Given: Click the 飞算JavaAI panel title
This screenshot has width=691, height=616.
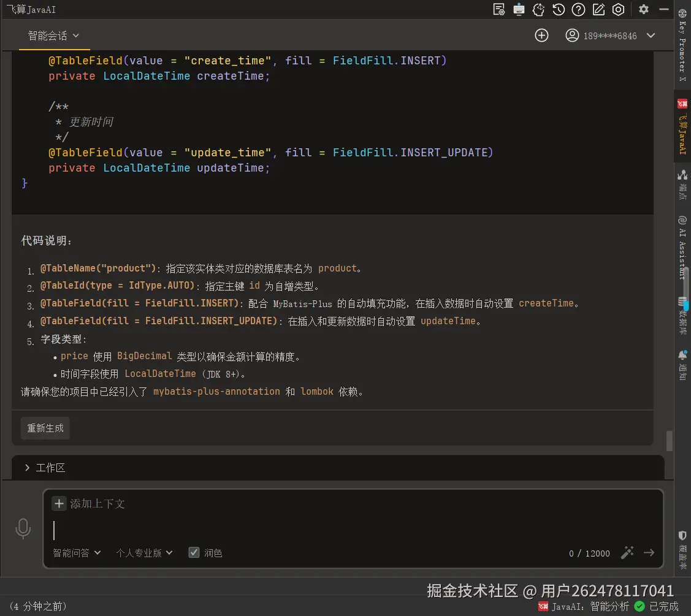Looking at the screenshot, I should [31, 9].
